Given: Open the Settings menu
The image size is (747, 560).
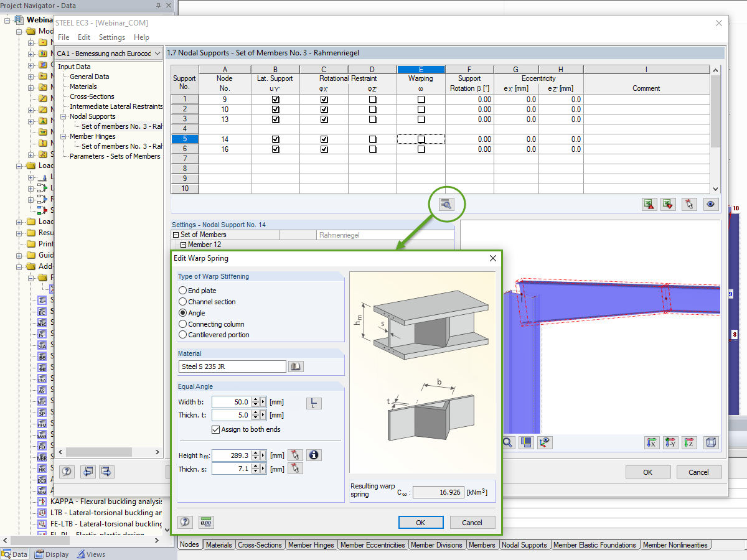Looking at the screenshot, I should (112, 37).
